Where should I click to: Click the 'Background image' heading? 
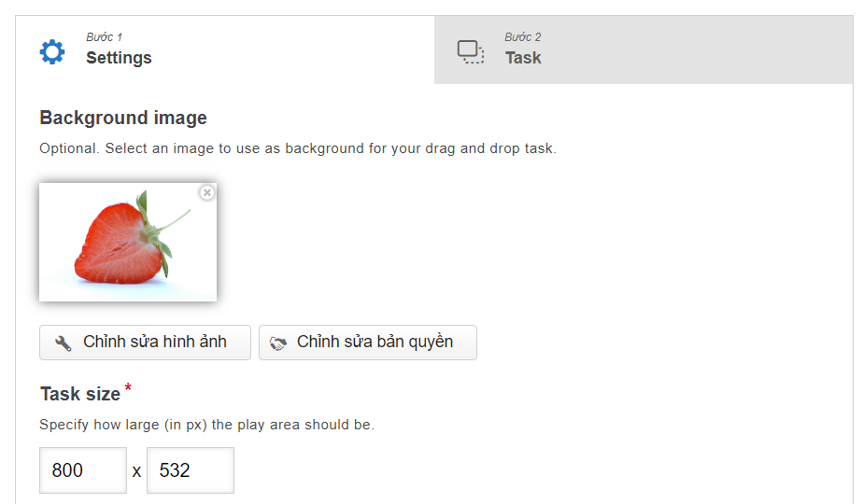[x=123, y=119]
